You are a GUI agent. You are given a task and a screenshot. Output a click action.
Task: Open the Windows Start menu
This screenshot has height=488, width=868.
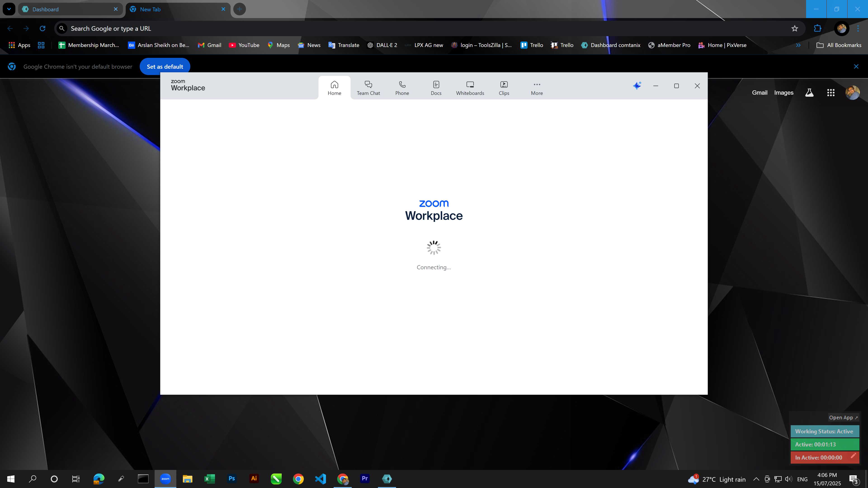point(11,479)
